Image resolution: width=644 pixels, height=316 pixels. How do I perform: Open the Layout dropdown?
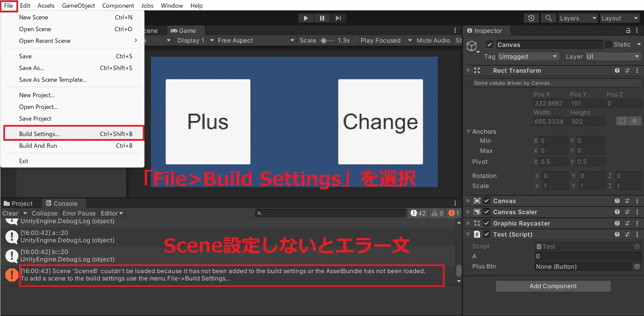tap(620, 18)
